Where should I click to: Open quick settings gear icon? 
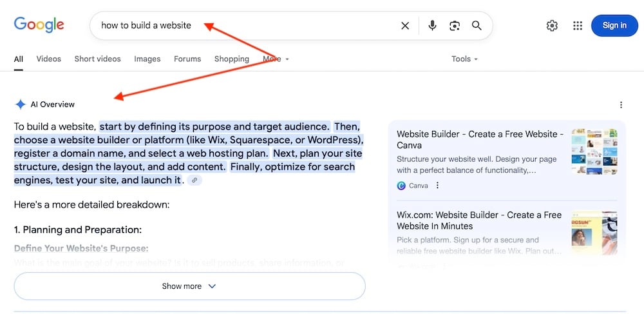click(x=552, y=26)
